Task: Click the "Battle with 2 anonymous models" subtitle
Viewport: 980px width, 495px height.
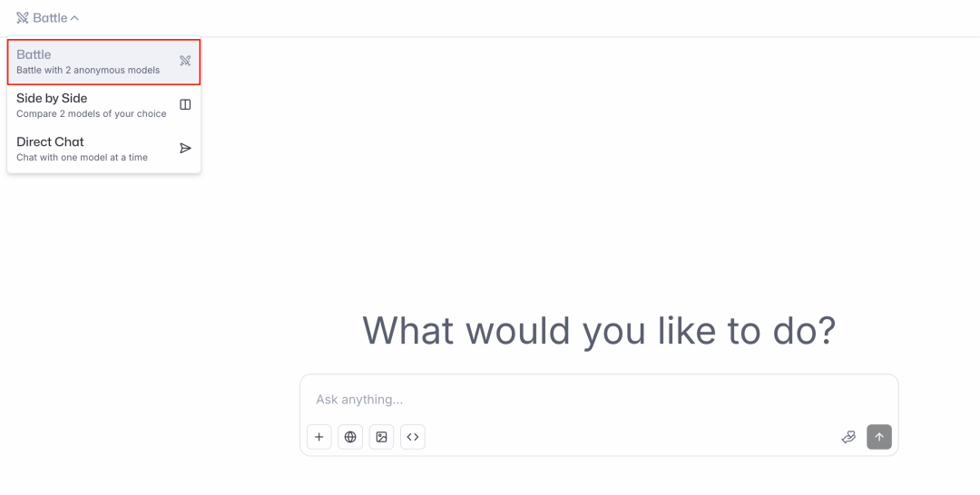Action: click(x=88, y=71)
